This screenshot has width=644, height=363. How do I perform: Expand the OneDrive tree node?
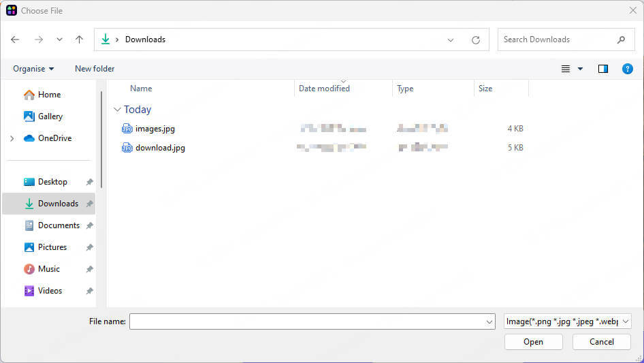(x=12, y=138)
